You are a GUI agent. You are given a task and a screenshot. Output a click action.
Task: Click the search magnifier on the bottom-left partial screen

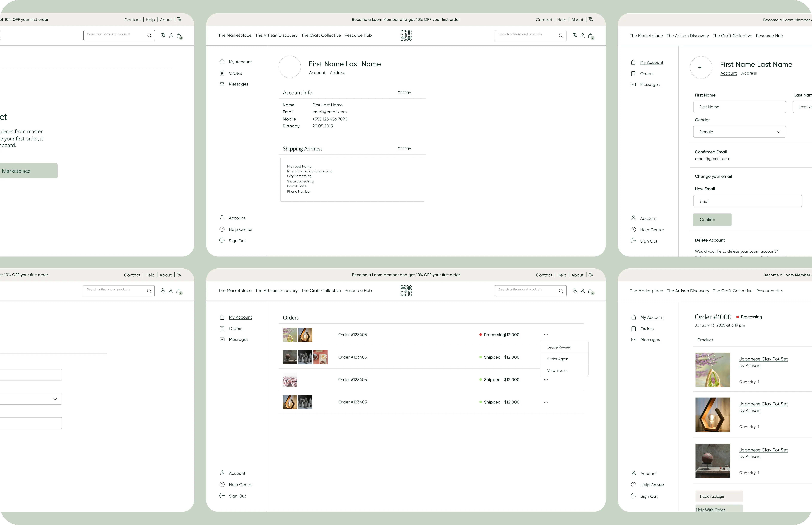click(x=149, y=291)
